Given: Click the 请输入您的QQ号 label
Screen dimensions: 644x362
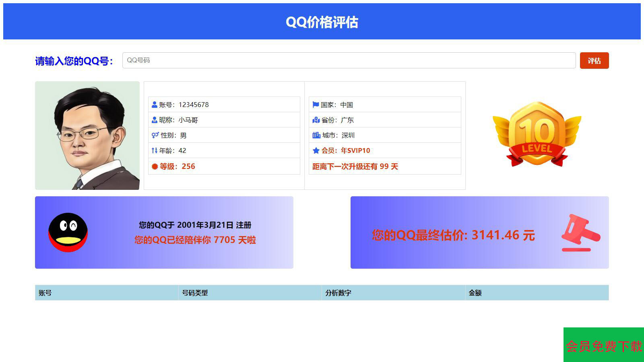Looking at the screenshot, I should (74, 61).
